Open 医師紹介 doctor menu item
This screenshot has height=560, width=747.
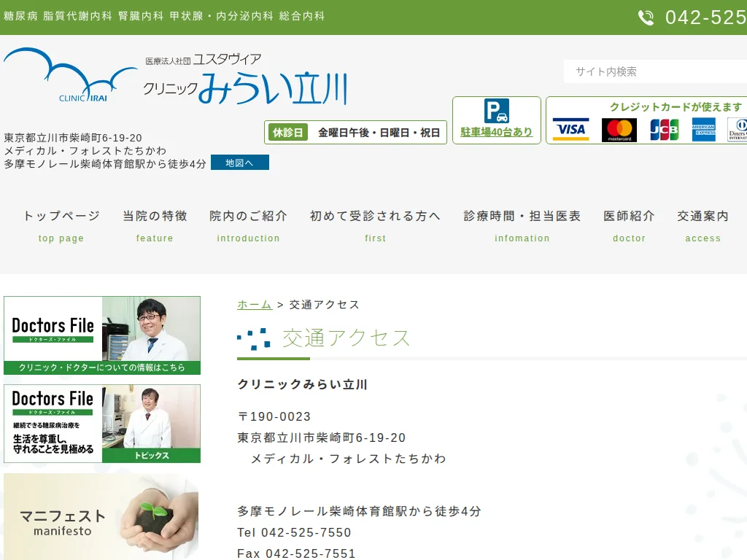coord(630,226)
